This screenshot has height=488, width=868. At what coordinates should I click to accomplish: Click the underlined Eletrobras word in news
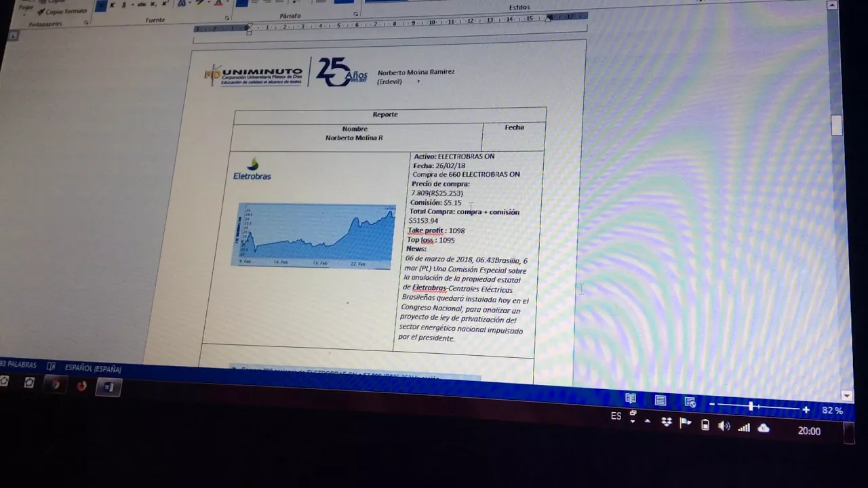pos(429,288)
